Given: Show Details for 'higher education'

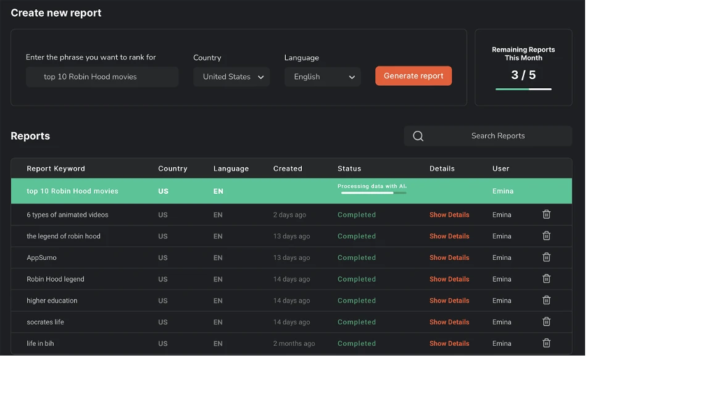Looking at the screenshot, I should click(449, 300).
